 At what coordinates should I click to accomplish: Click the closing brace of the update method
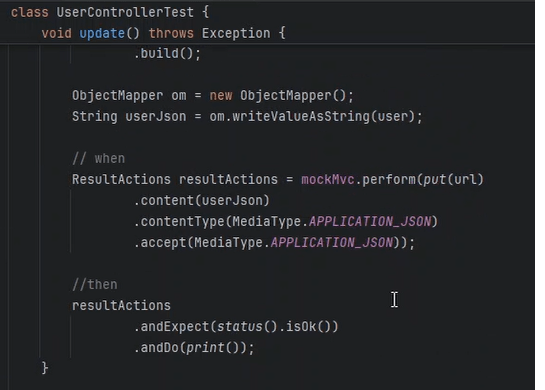pos(45,368)
